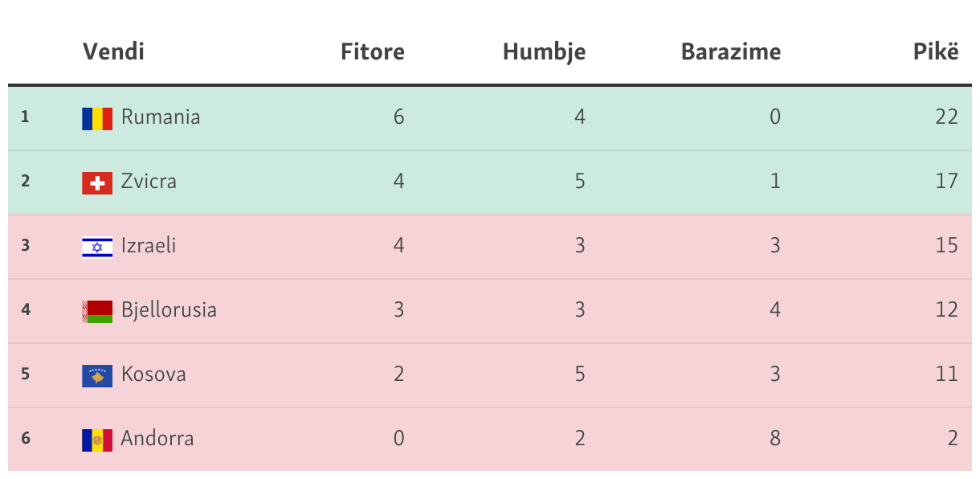The width and height of the screenshot is (980, 479).
Task: Click the Andorra flag icon
Action: point(96,440)
